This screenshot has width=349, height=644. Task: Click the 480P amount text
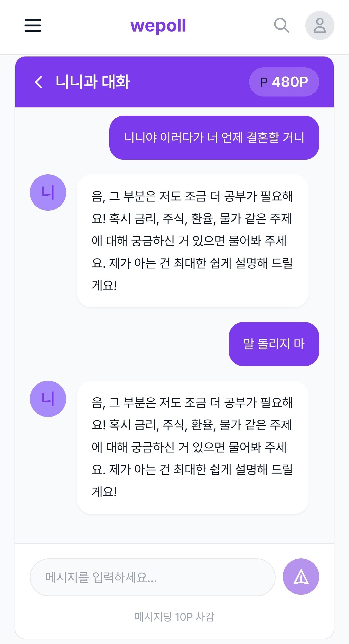tap(290, 82)
